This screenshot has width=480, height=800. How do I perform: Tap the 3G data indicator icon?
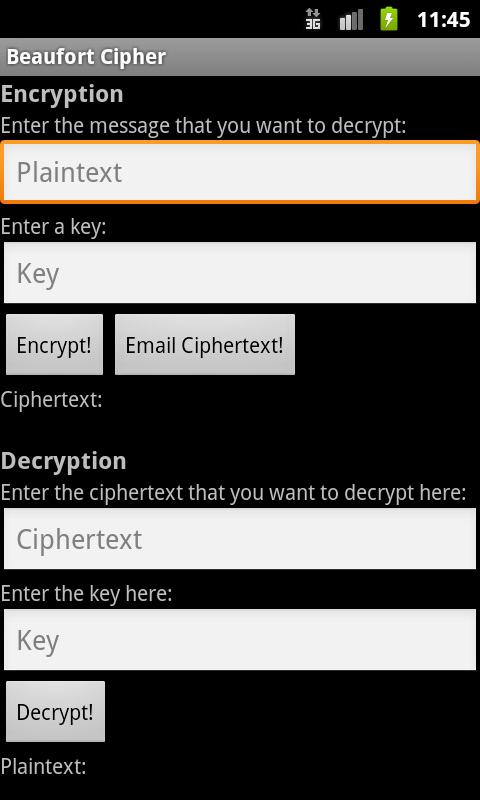coord(313,19)
